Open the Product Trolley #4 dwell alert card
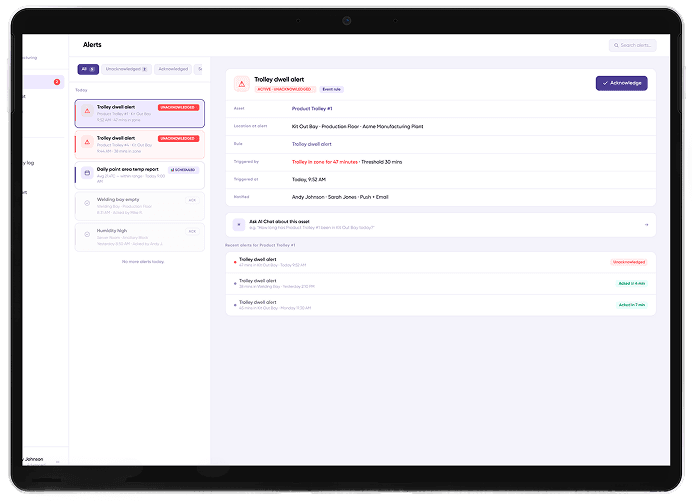Screen dimensions: 692x504 coord(139,144)
